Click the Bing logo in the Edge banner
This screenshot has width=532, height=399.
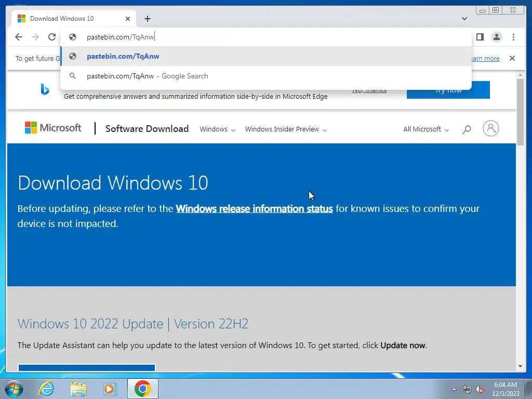pos(45,89)
